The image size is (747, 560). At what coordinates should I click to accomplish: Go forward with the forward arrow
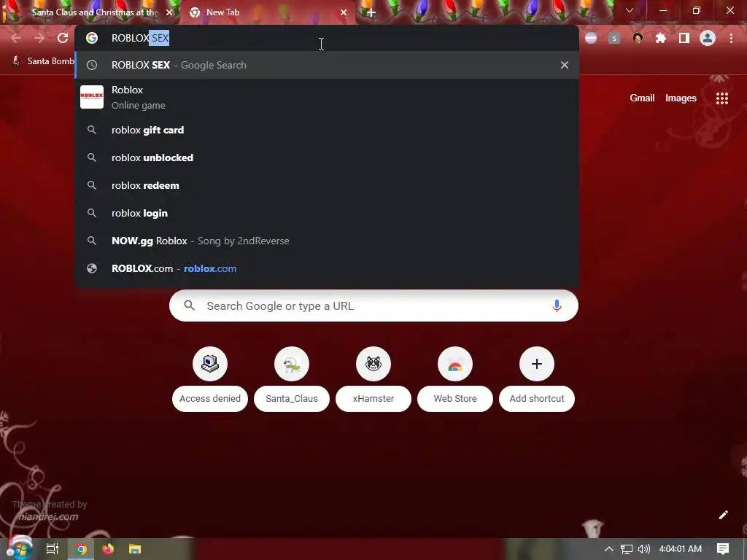tap(39, 38)
